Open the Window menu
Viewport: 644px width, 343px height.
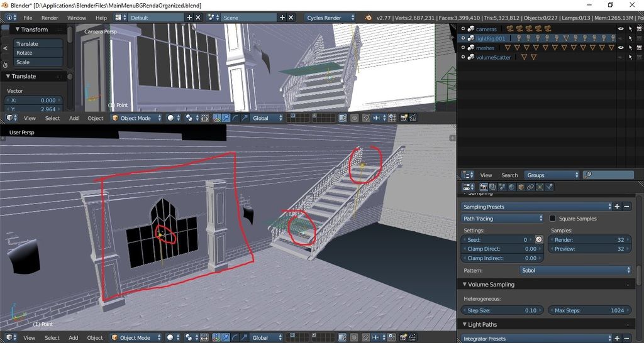pos(76,18)
